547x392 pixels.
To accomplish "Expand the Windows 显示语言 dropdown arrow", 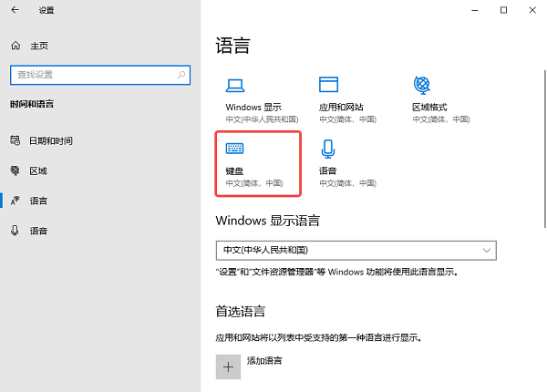I will click(486, 251).
